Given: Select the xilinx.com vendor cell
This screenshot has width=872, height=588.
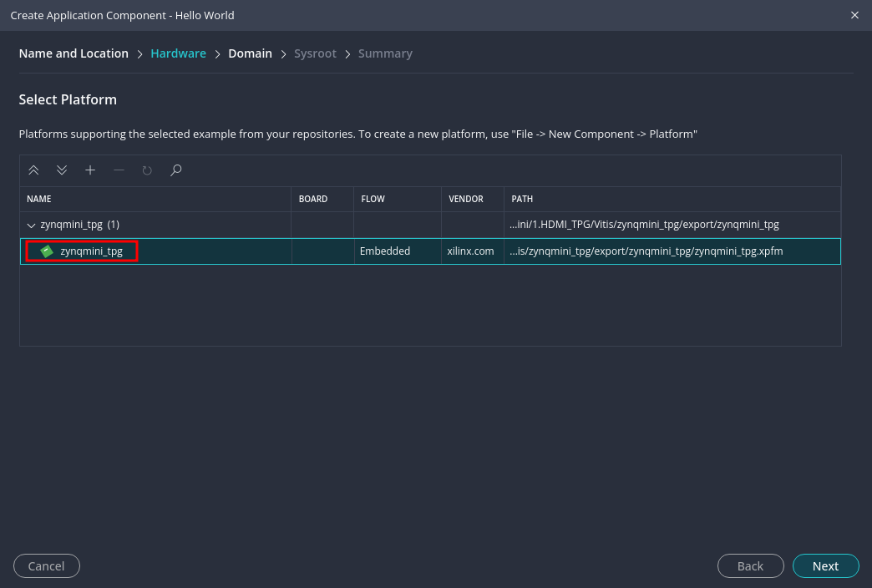Looking at the screenshot, I should (471, 251).
